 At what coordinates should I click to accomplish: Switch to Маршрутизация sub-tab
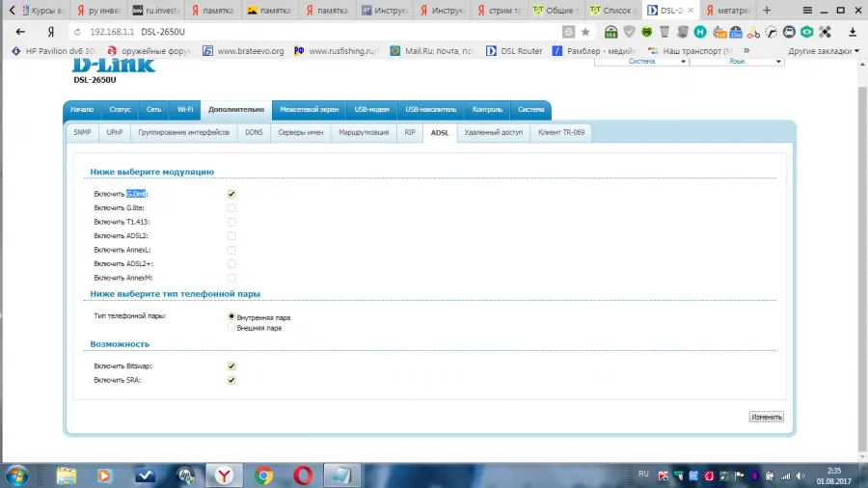[364, 133]
